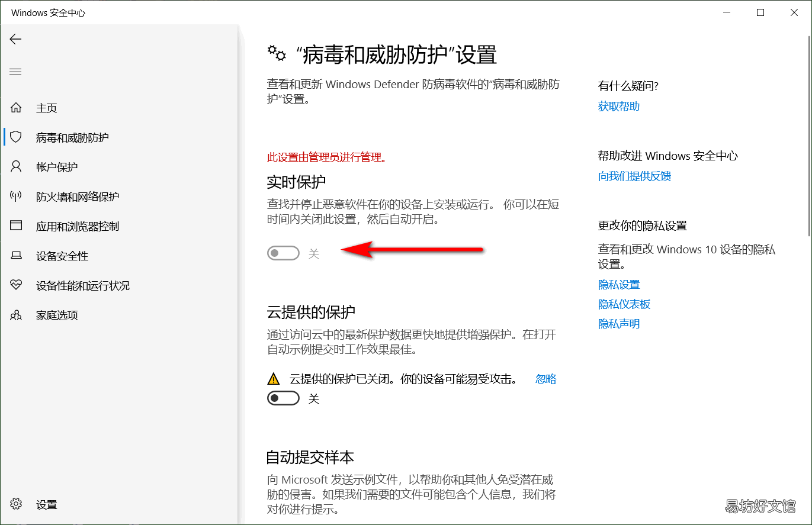The height and width of the screenshot is (525, 812).
Task: Click the people icon for family options
Action: 16,315
